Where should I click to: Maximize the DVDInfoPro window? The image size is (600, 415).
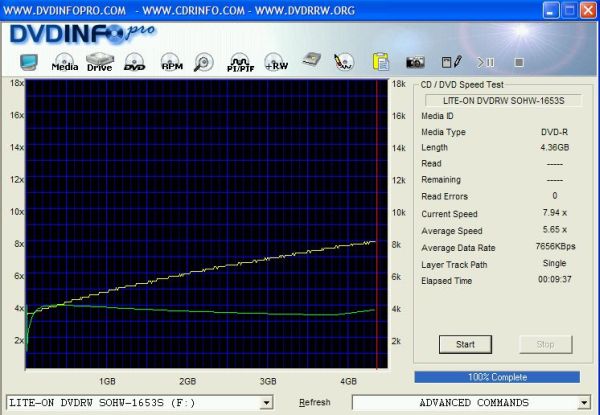[x=569, y=10]
